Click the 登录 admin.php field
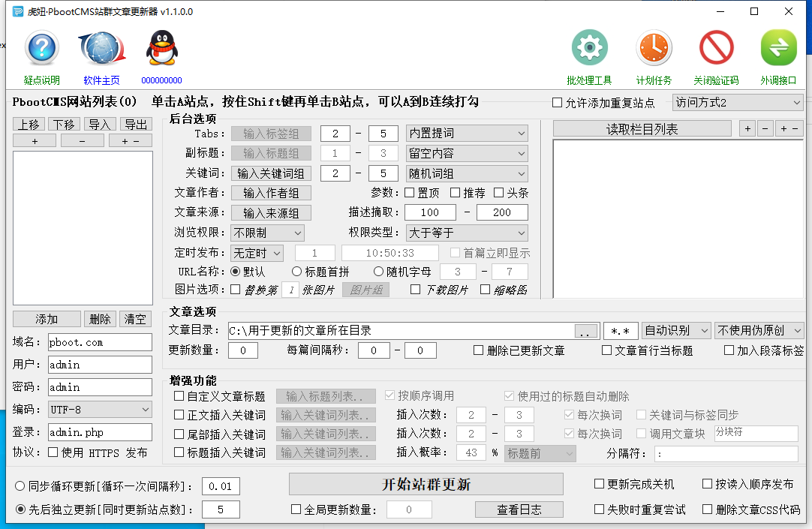Viewport: 812px width, 529px height. point(100,432)
